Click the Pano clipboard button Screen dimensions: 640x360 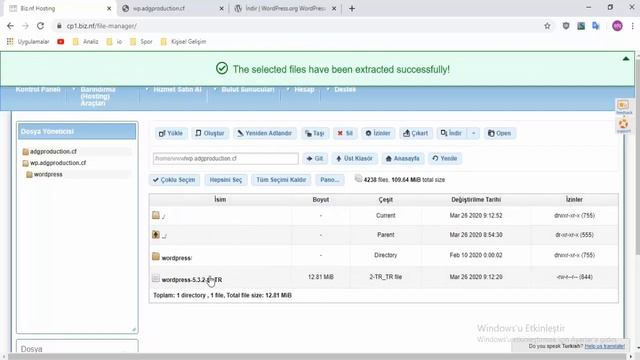coord(329,180)
